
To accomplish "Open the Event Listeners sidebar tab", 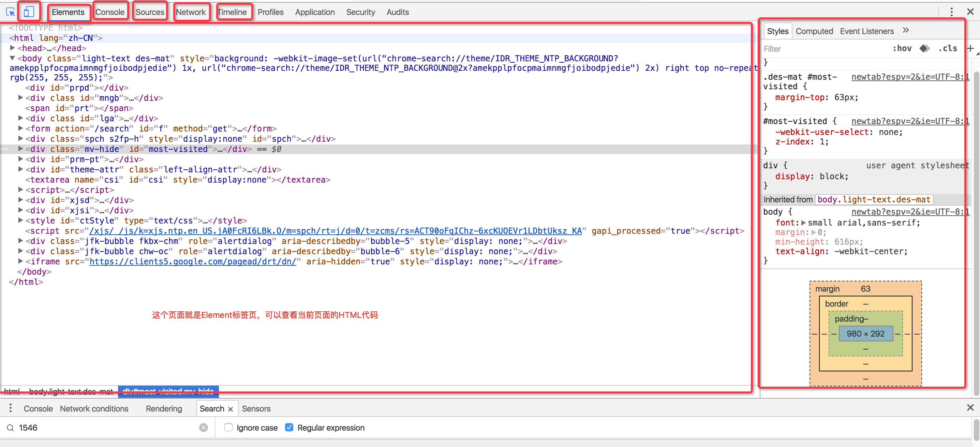I will point(867,31).
